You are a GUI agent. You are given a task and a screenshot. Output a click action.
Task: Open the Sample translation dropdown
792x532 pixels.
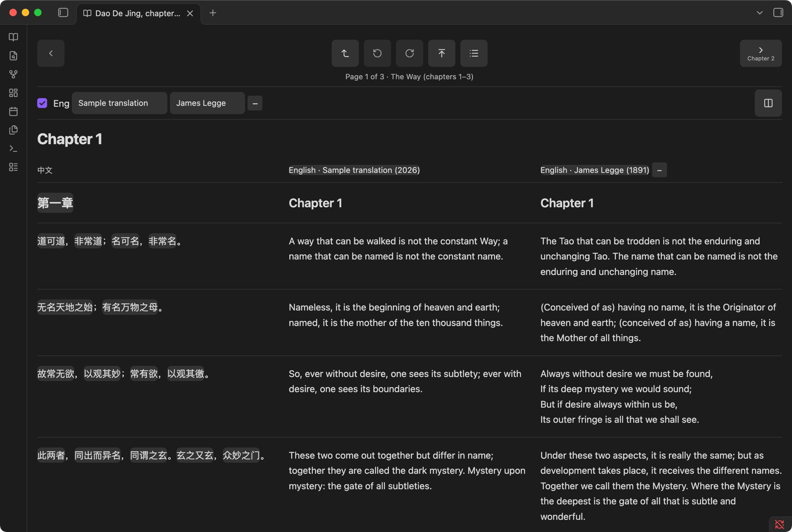[x=119, y=103]
